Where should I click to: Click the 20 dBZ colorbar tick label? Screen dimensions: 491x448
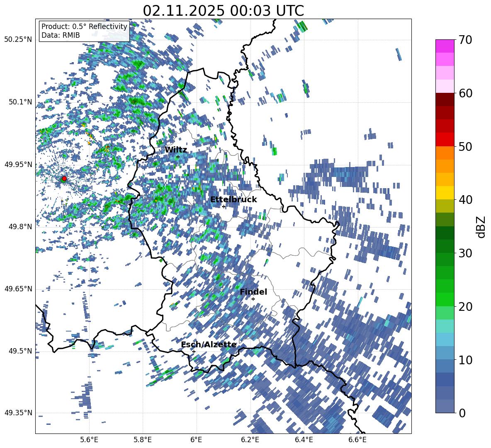point(466,307)
